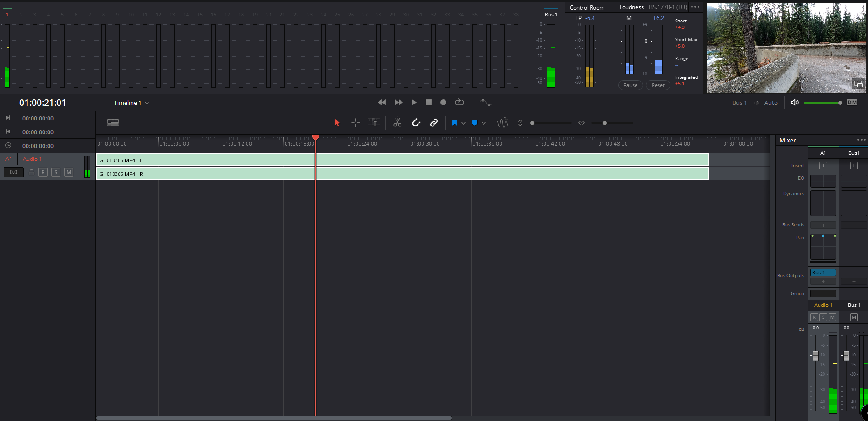Open the A1 EQ graph in Mixer
868x421 pixels.
[823, 181]
